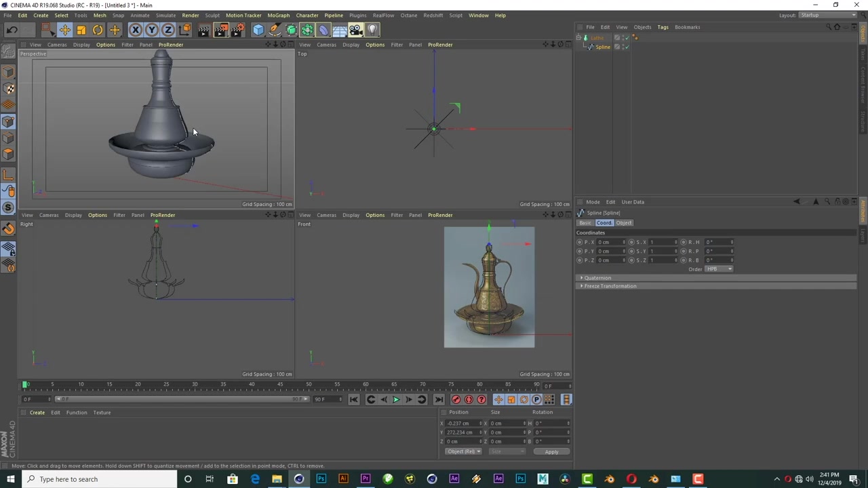Click the Apply button in coordinates panel
The height and width of the screenshot is (488, 868).
pos(551,451)
